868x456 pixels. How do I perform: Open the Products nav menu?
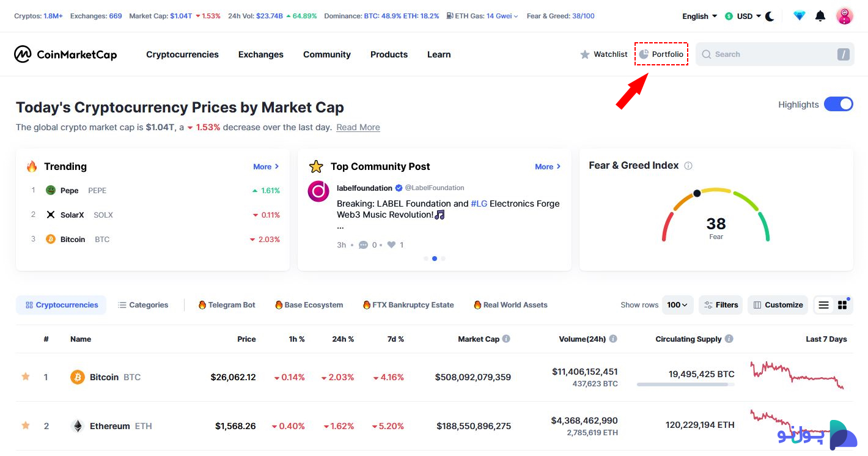coord(389,54)
